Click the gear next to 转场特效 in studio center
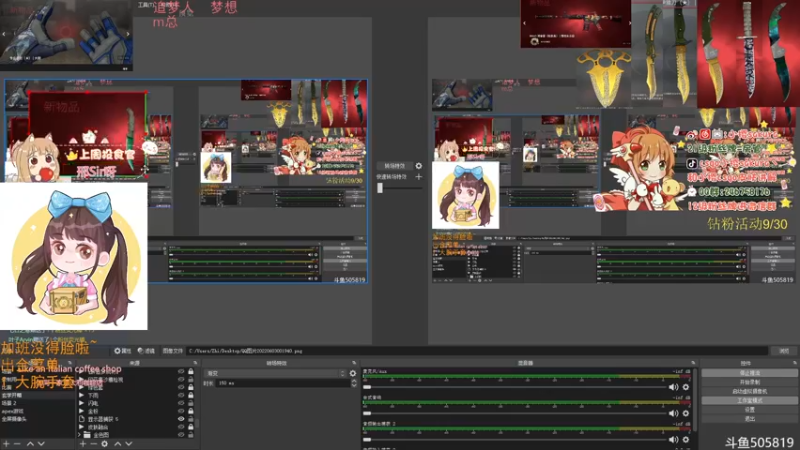This screenshot has height=450, width=800. tap(418, 166)
